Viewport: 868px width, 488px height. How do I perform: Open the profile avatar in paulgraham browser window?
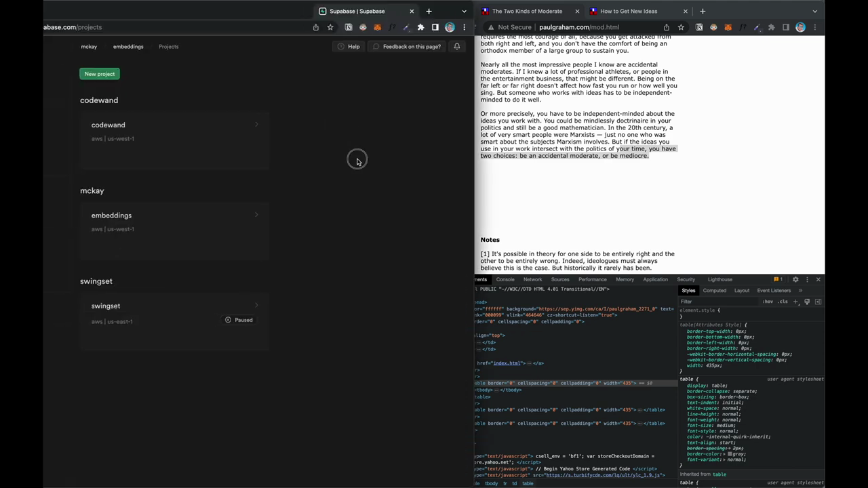click(800, 27)
